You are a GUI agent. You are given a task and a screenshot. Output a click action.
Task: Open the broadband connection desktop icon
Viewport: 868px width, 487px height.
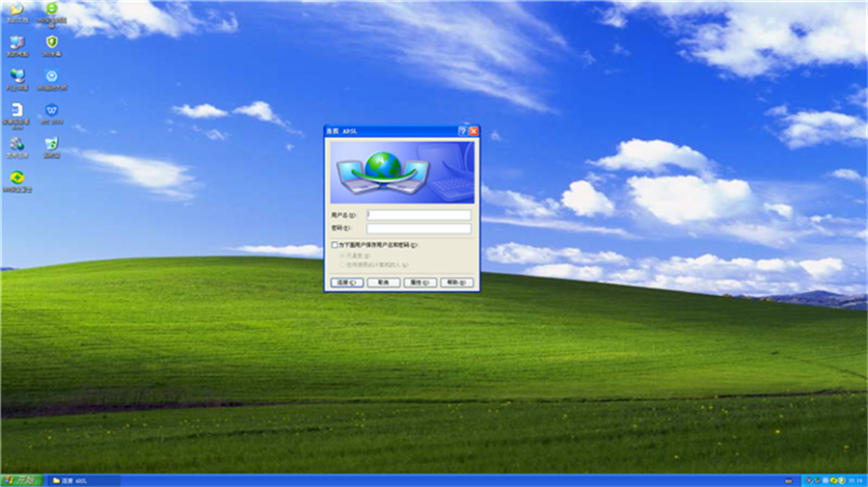(17, 148)
